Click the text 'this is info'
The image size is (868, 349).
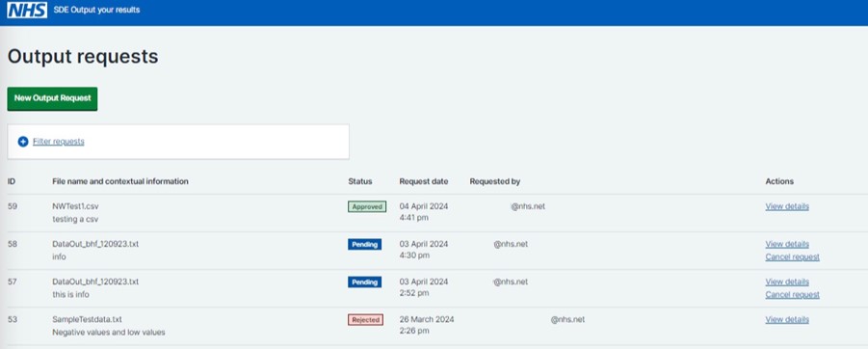pos(70,295)
